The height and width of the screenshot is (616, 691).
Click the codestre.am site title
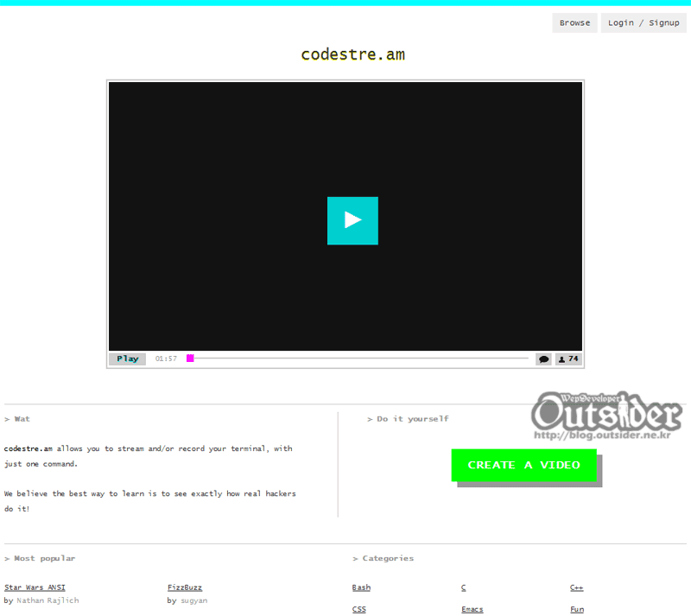point(353,54)
